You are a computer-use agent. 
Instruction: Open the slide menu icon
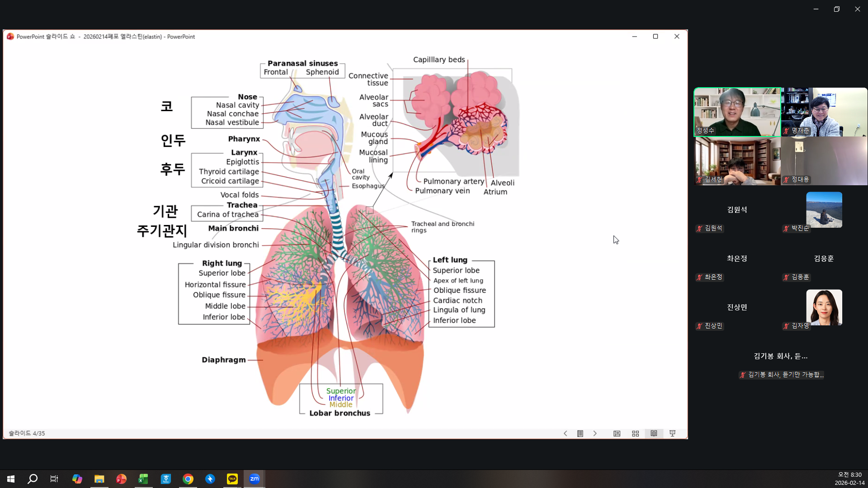580,433
